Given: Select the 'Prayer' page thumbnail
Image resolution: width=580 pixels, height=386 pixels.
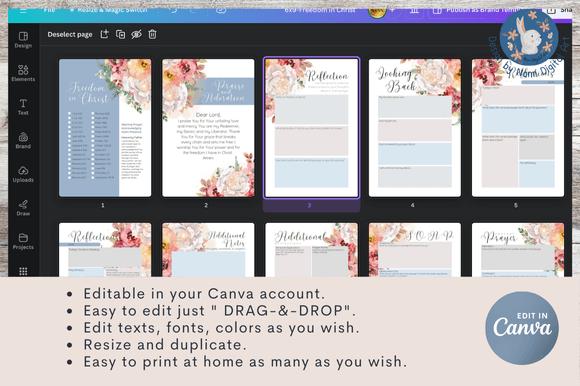Looking at the screenshot, I should pyautogui.click(x=518, y=250).
